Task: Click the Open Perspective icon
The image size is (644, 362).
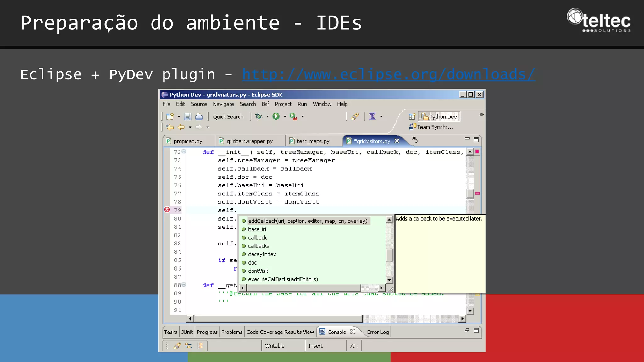Action: point(412,117)
